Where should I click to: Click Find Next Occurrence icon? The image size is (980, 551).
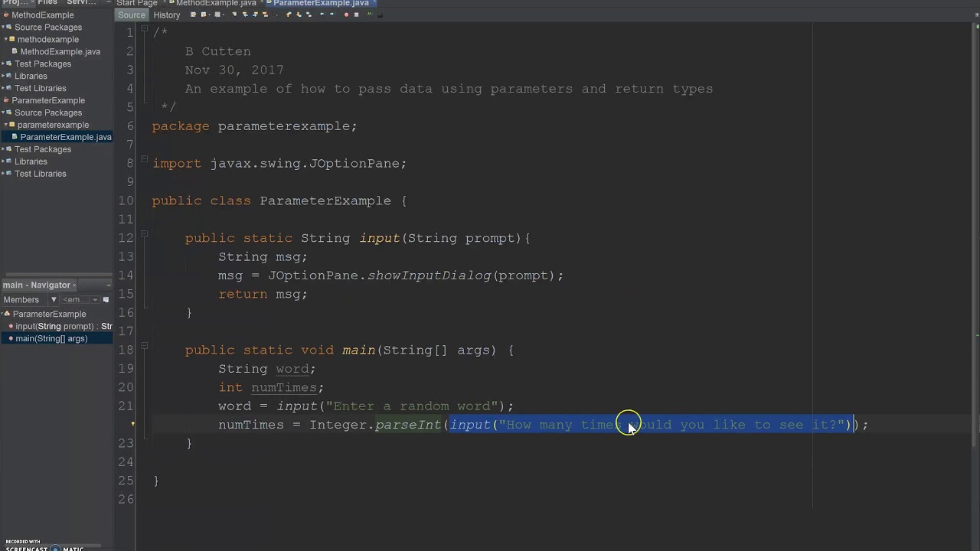pos(255,15)
